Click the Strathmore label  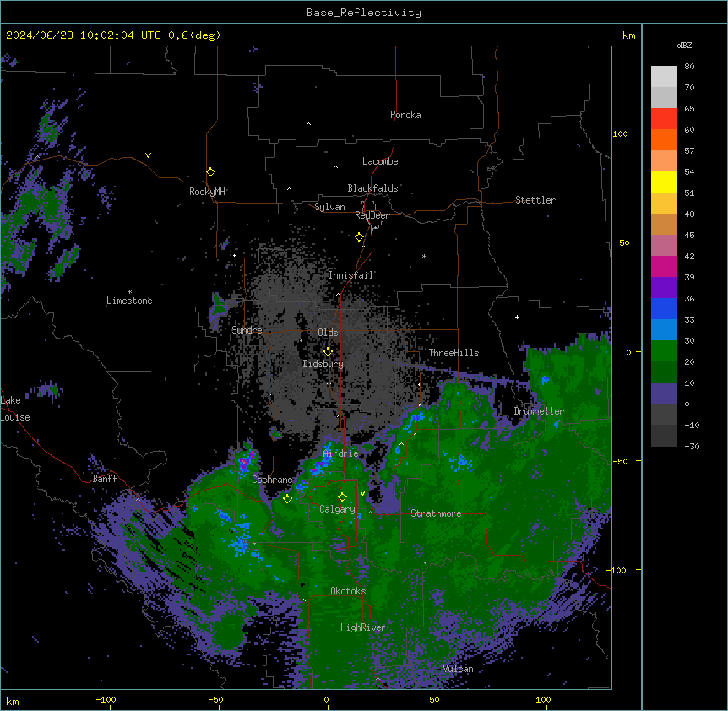pos(436,513)
